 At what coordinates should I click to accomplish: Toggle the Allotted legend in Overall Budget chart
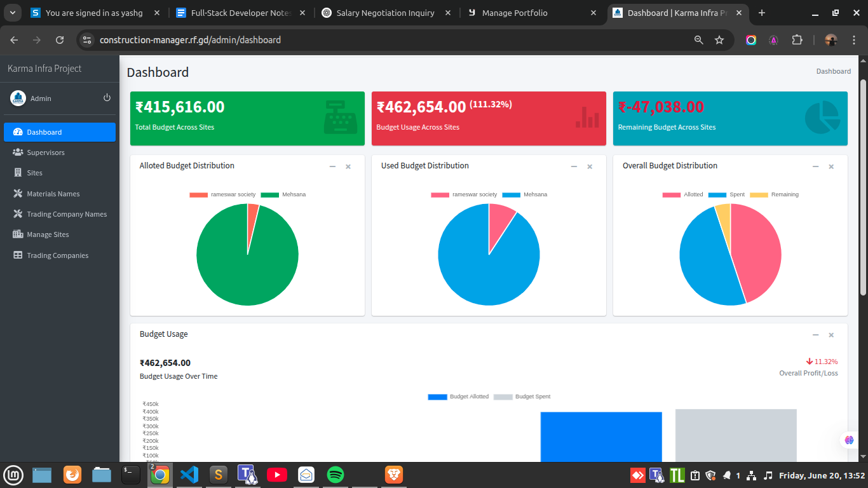[x=683, y=194]
